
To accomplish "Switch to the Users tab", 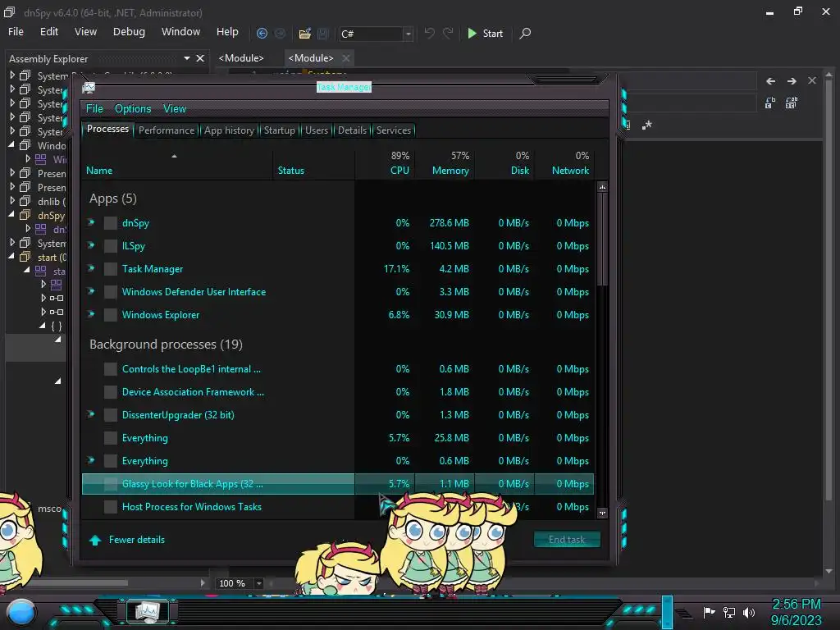I will 317,130.
